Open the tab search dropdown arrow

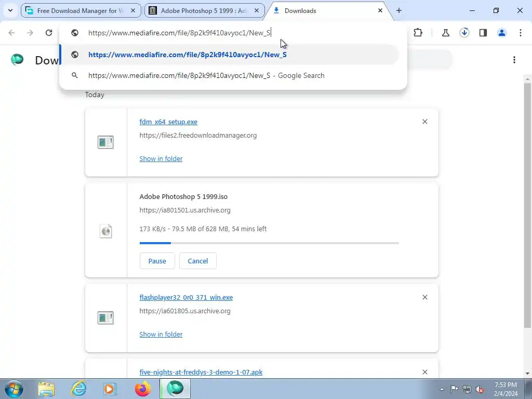[x=10, y=10]
